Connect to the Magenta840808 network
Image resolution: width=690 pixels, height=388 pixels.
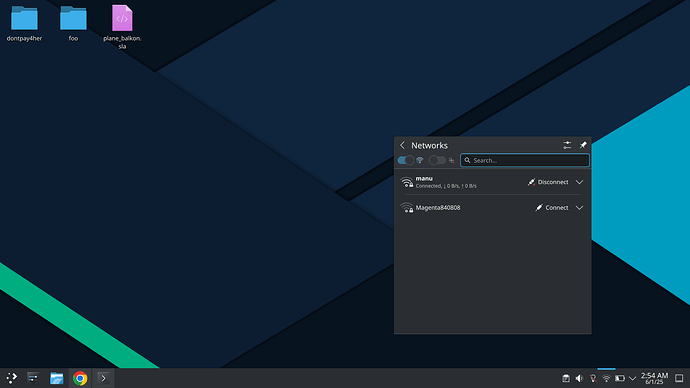point(552,208)
